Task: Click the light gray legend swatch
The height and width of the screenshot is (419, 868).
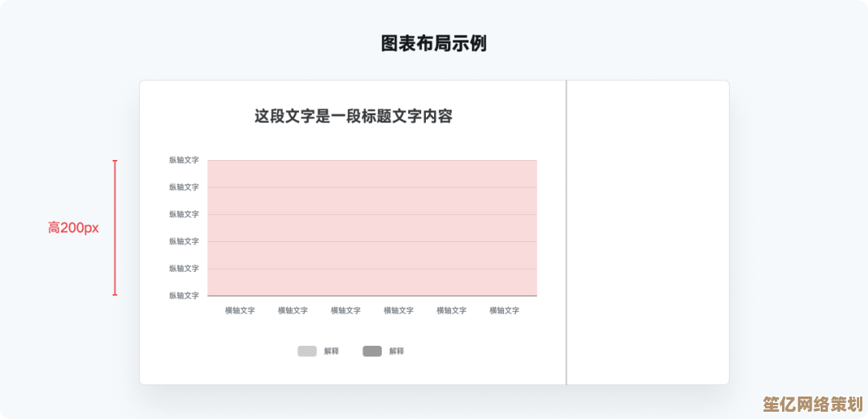Action: point(307,351)
